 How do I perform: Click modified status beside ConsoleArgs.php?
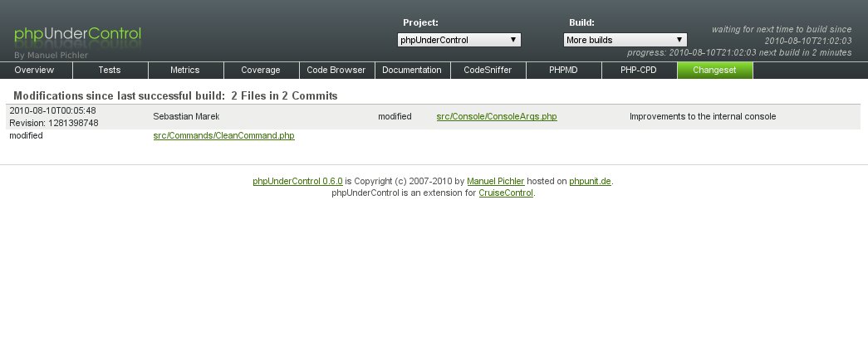point(395,117)
